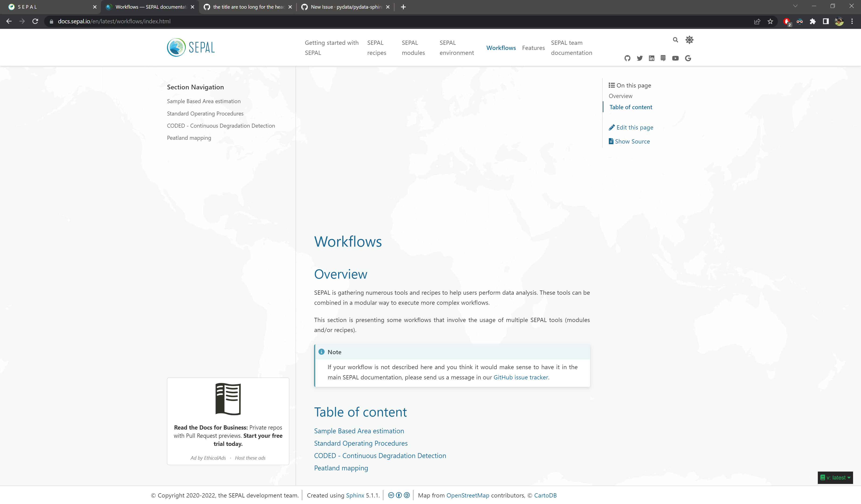The width and height of the screenshot is (861, 504).
Task: Open the Features section in the navbar
Action: coord(533,48)
